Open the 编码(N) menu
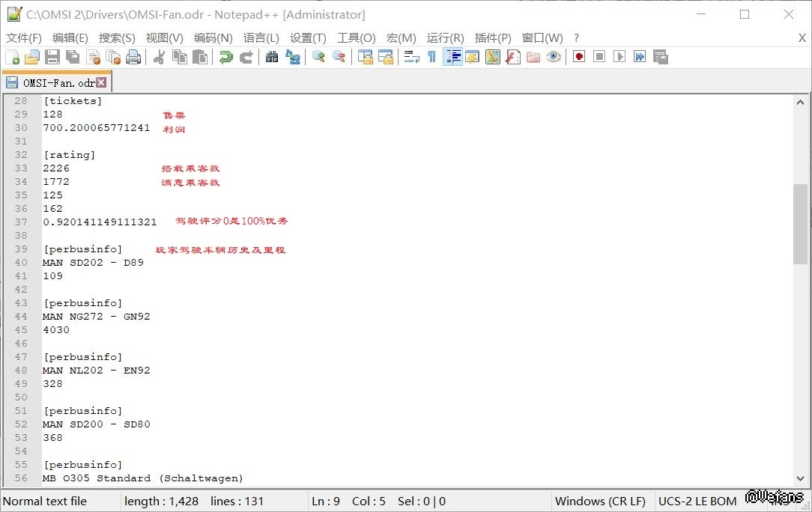Screen dimensions: 812x512 click(x=213, y=37)
